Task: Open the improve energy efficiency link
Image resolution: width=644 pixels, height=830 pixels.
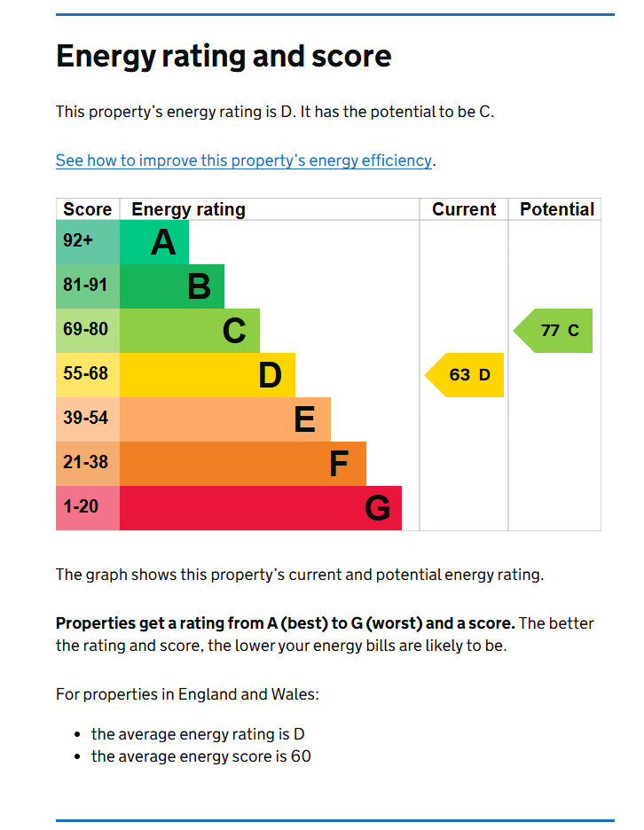Action: [244, 161]
